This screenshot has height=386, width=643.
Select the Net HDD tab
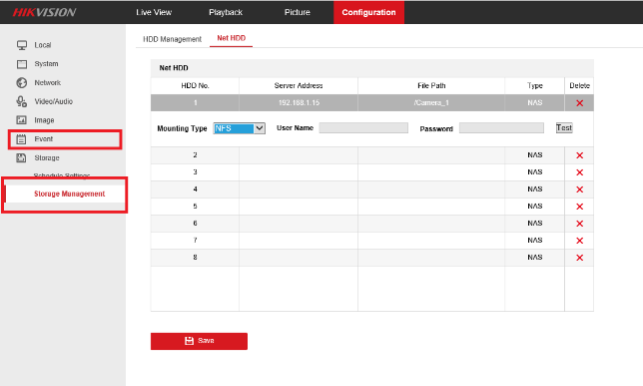(x=231, y=38)
